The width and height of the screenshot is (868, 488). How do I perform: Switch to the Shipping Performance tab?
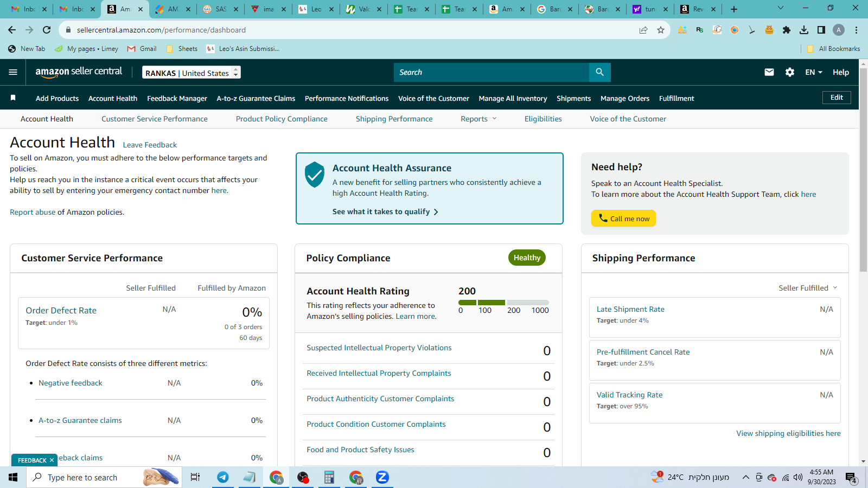[x=394, y=119]
